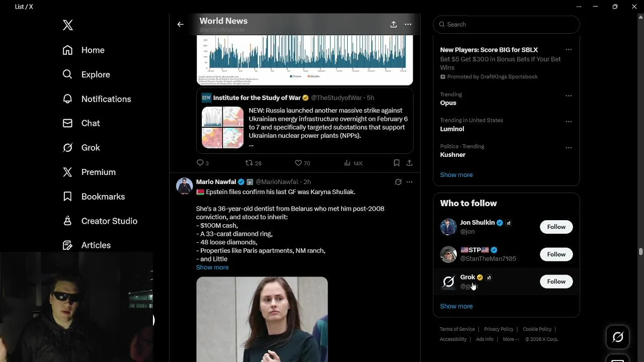644x362 pixels.
Task: Click the 5h timestamp on ISW post
Action: click(370, 98)
